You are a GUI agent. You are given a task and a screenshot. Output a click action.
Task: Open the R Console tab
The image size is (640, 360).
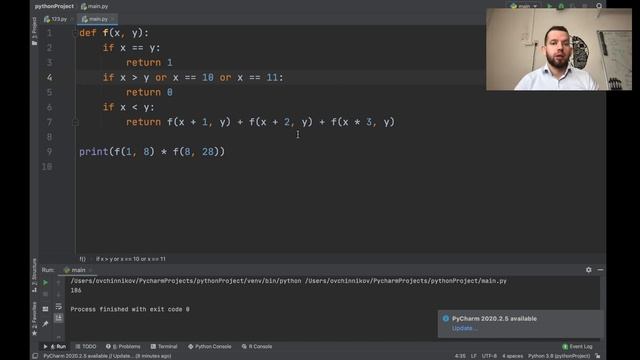257,347
